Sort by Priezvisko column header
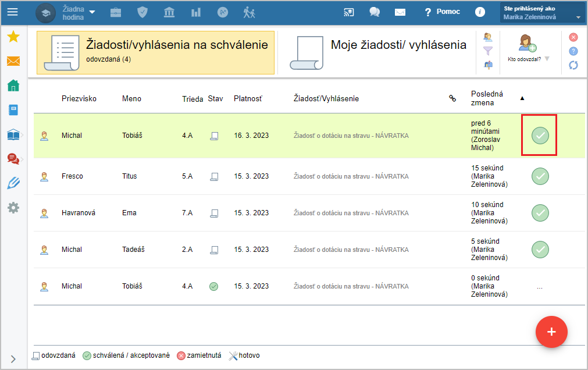 coord(79,99)
